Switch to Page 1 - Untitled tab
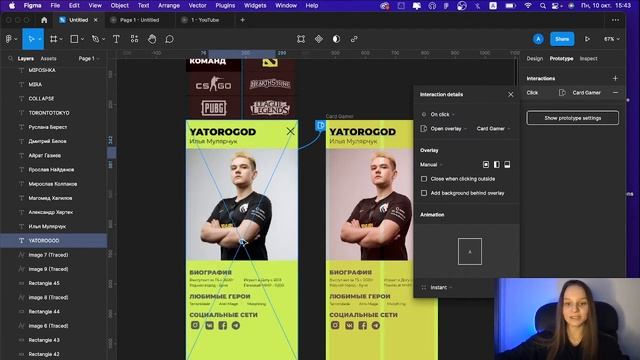The height and width of the screenshot is (360, 640). tap(139, 20)
